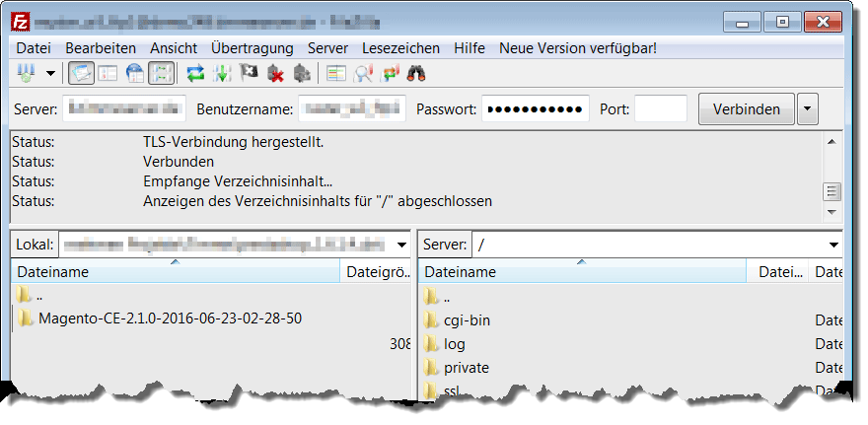Expand the Site Manager dropdown arrow
The height and width of the screenshot is (425, 868).
point(50,74)
